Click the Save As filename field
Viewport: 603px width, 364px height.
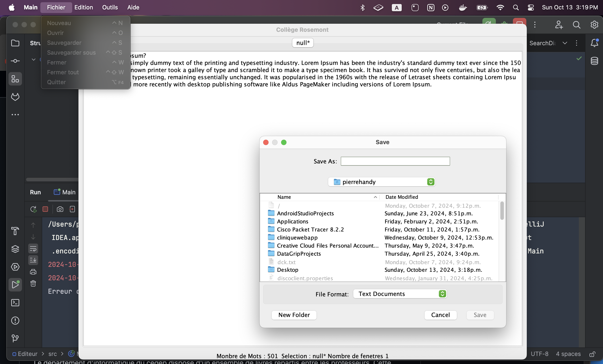click(395, 161)
